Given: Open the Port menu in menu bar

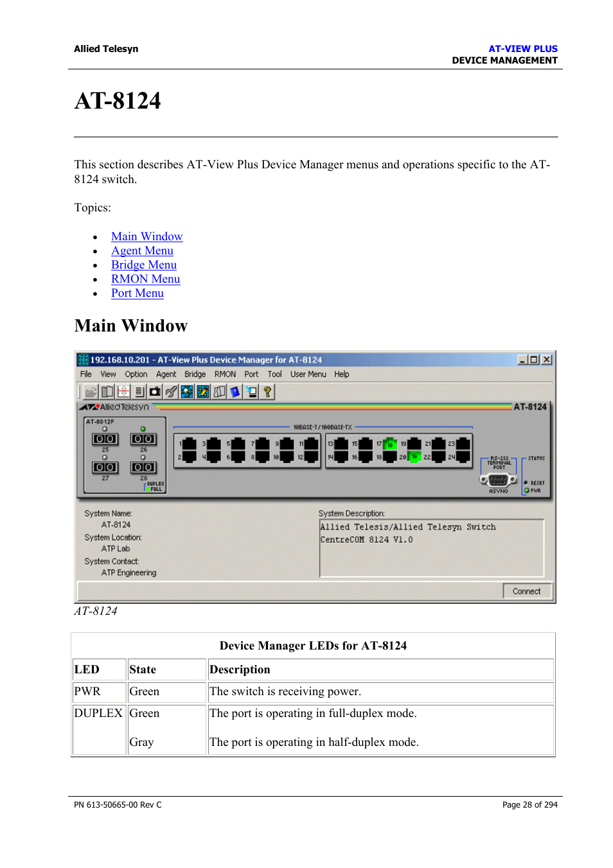Looking at the screenshot, I should (252, 374).
